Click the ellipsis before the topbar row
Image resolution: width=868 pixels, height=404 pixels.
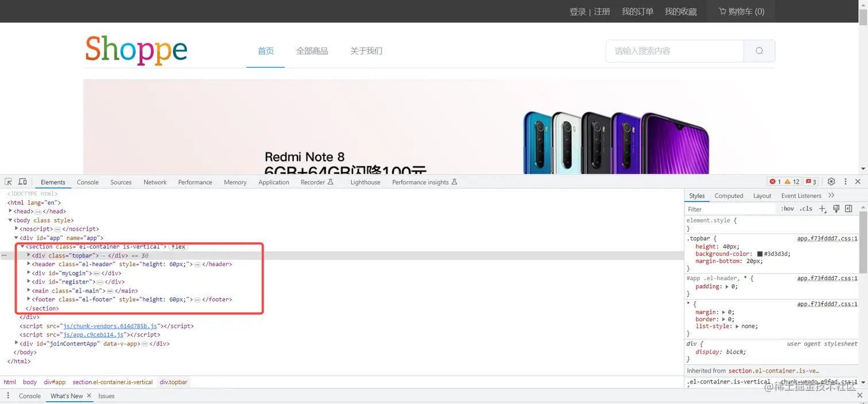5,255
